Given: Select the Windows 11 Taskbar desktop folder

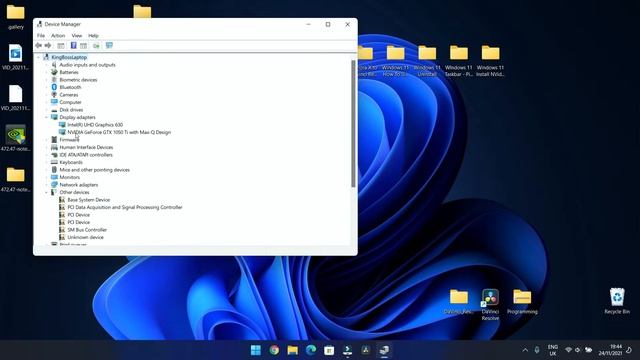Looking at the screenshot, I should click(x=458, y=61).
